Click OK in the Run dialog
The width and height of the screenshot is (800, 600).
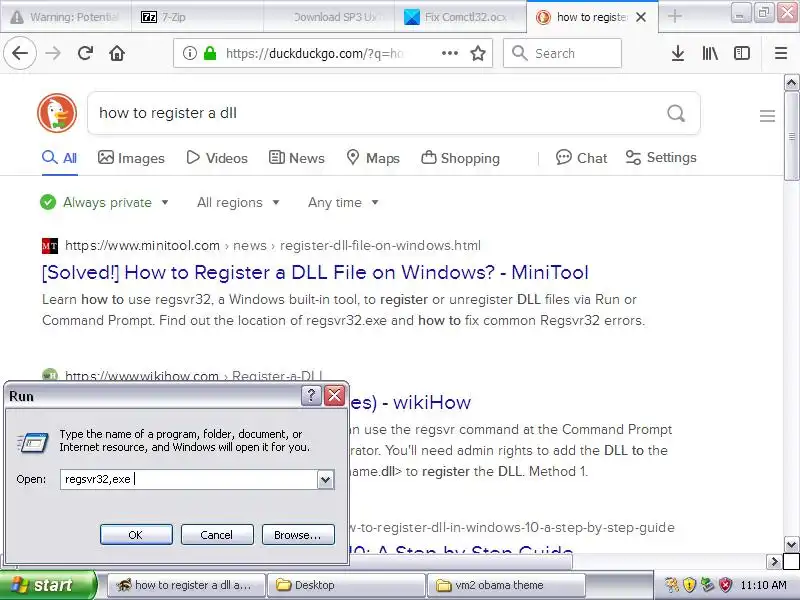[x=136, y=535]
